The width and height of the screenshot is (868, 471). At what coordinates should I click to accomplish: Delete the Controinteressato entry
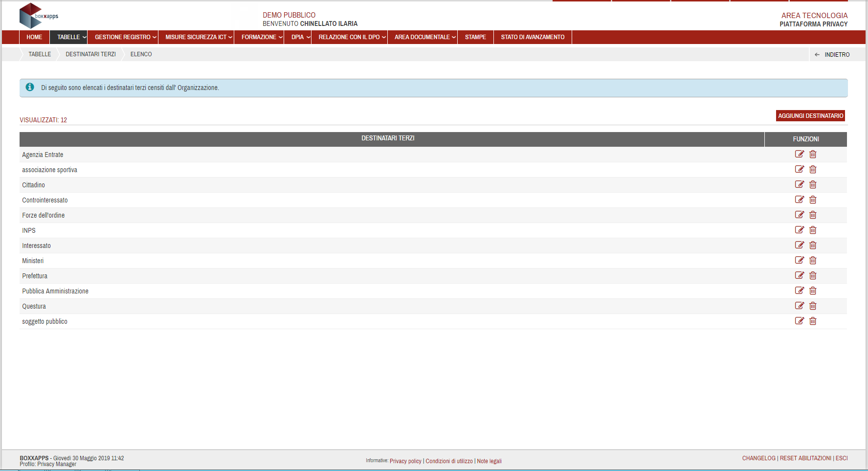pos(813,200)
